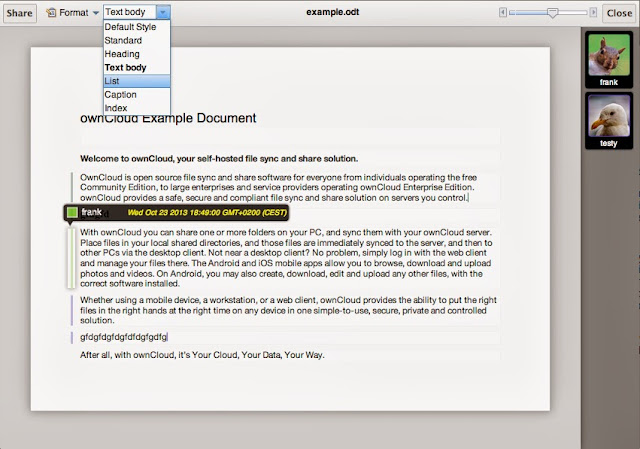This screenshot has width=640, height=449.
Task: Click frank's squirrel avatar
Action: 609,55
